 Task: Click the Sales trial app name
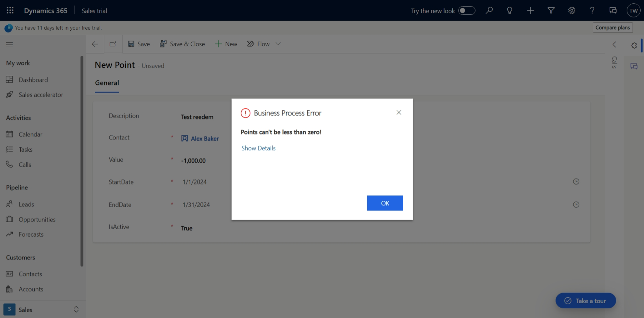[x=94, y=11]
